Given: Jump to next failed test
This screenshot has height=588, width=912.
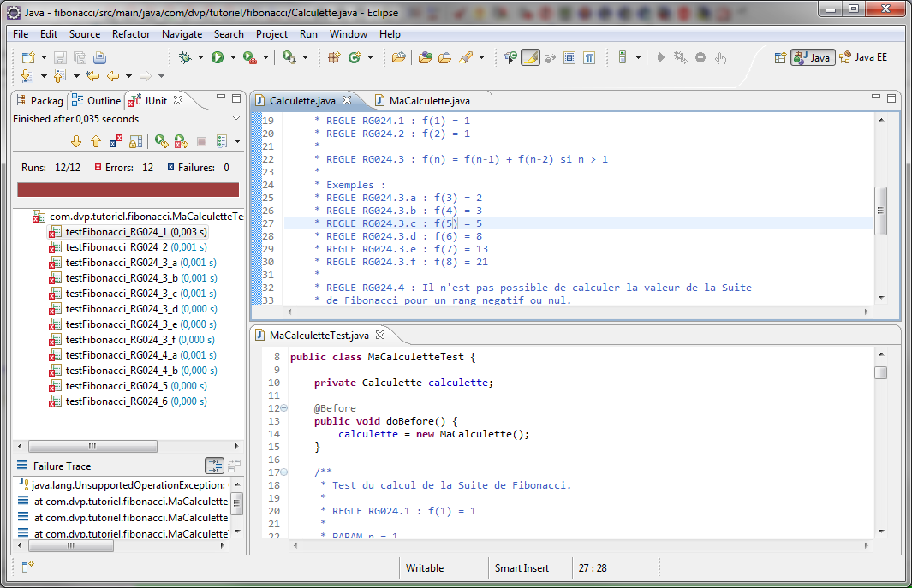Looking at the screenshot, I should [x=75, y=141].
